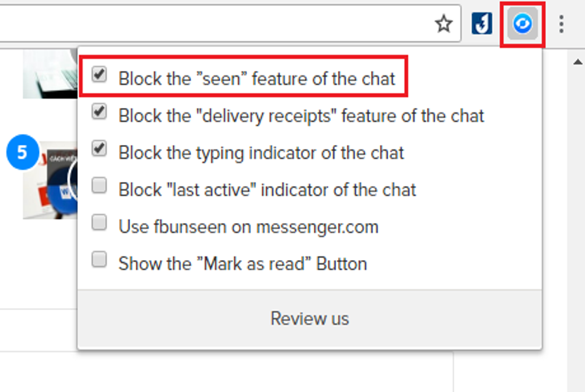Click the bookmark star icon
Viewport: 585px width, 392px height.
coord(444,24)
